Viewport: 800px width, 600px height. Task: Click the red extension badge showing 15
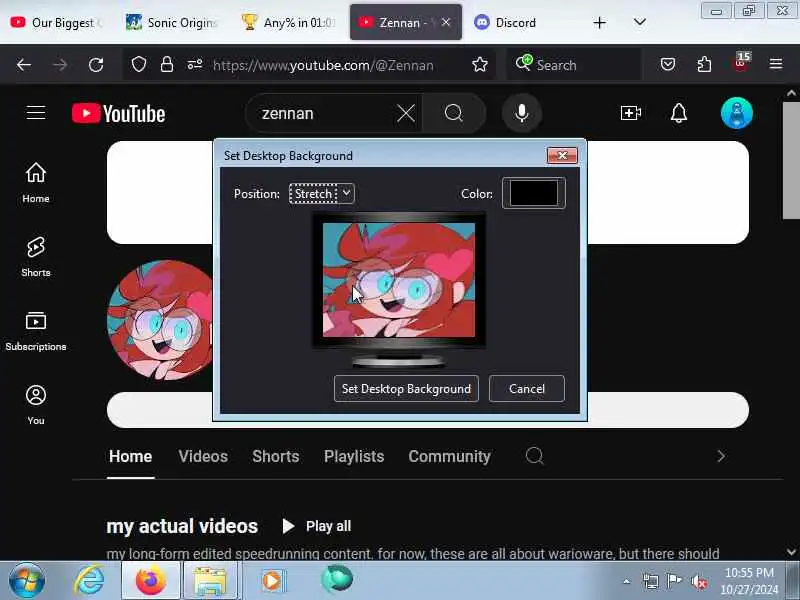tap(741, 62)
